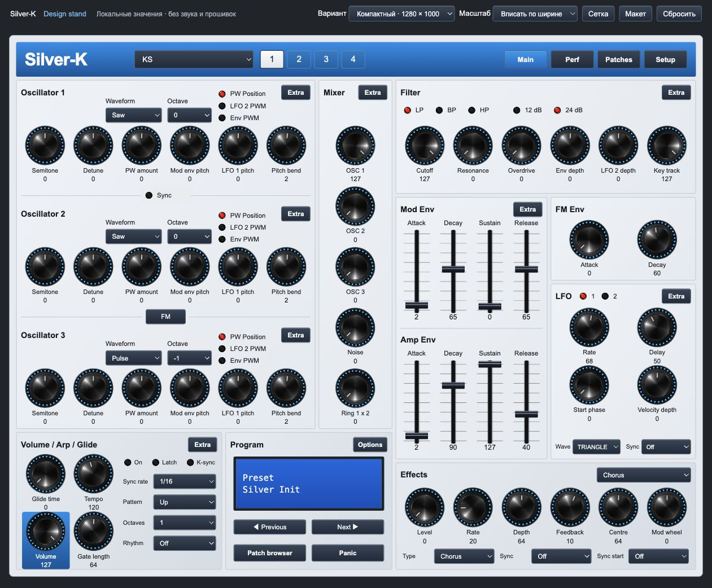Click the Panic button

click(x=348, y=553)
